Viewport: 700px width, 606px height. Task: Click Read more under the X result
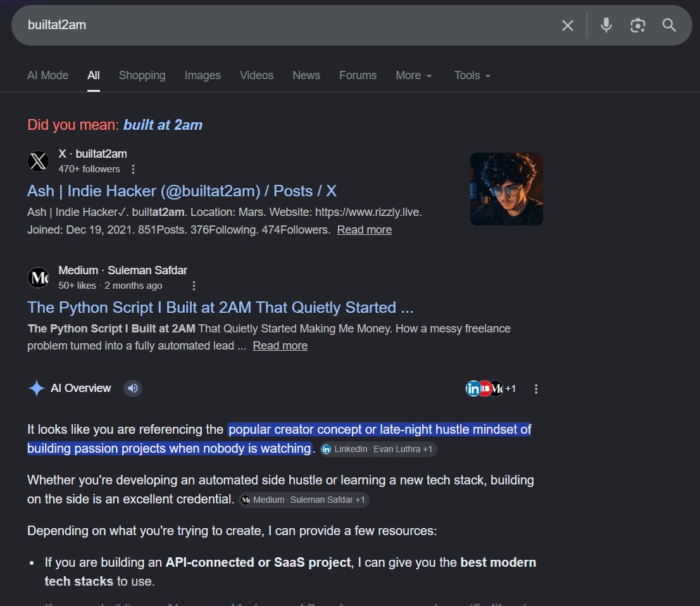click(365, 230)
